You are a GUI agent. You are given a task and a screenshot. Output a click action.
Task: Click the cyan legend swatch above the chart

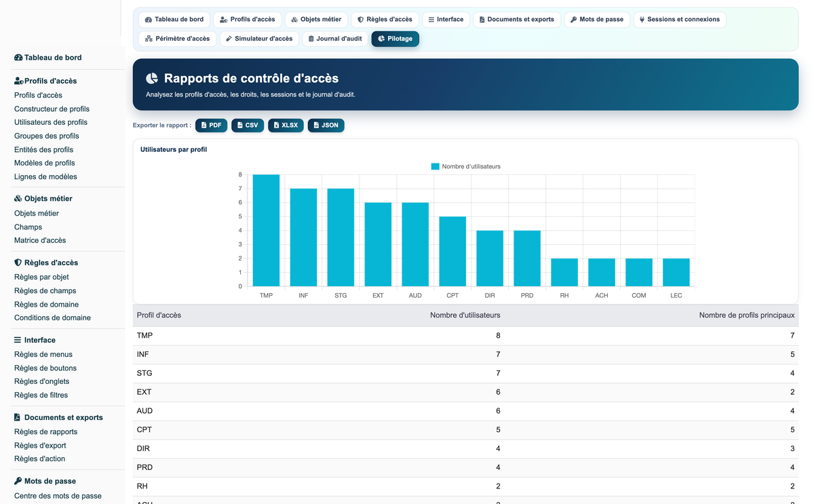(435, 166)
